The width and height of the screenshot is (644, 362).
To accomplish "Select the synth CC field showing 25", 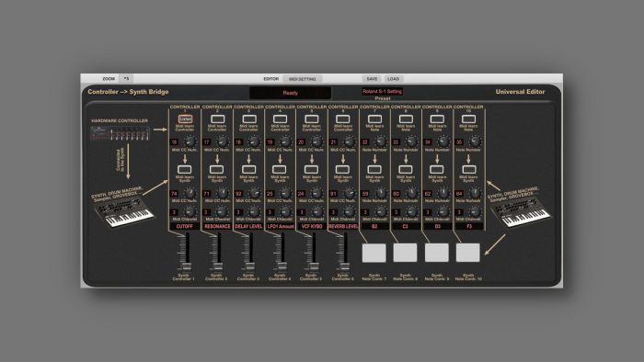I will pos(270,194).
